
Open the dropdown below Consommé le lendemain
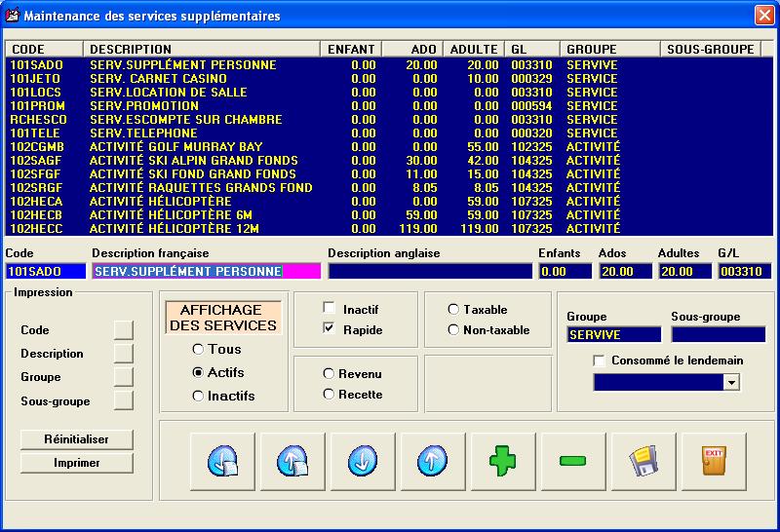pyautogui.click(x=731, y=384)
